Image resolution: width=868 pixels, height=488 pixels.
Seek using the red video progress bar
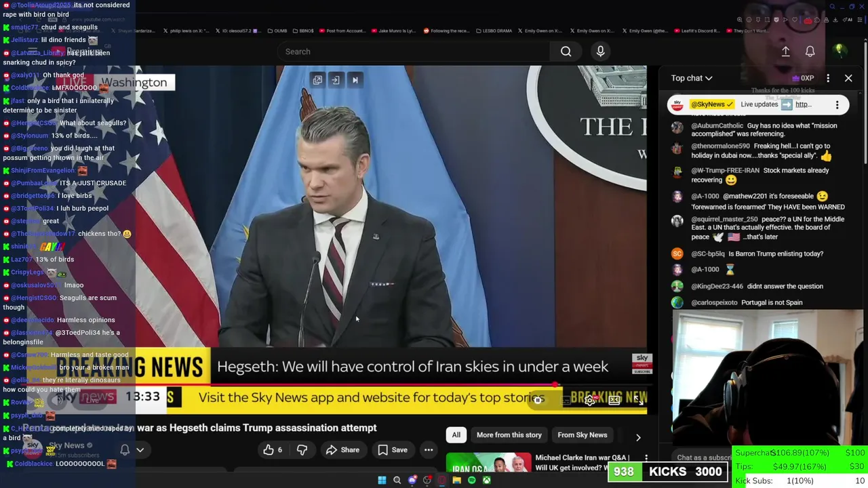(x=392, y=385)
